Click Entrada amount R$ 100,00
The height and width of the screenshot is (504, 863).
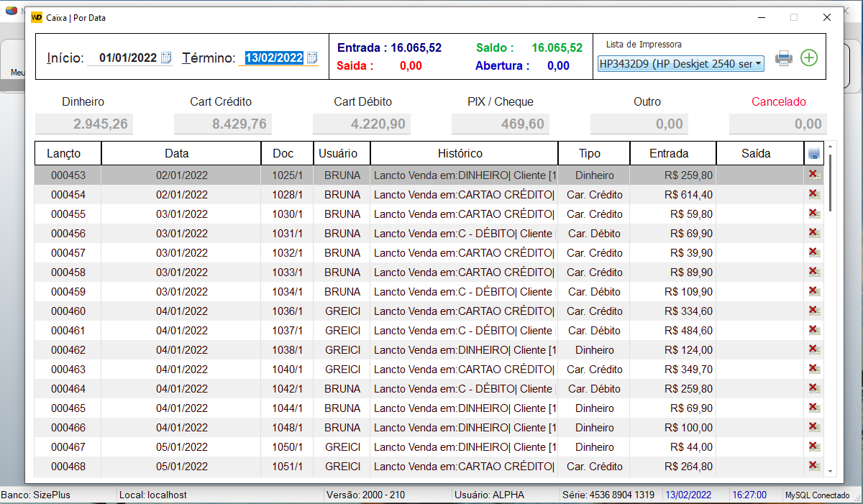point(689,428)
